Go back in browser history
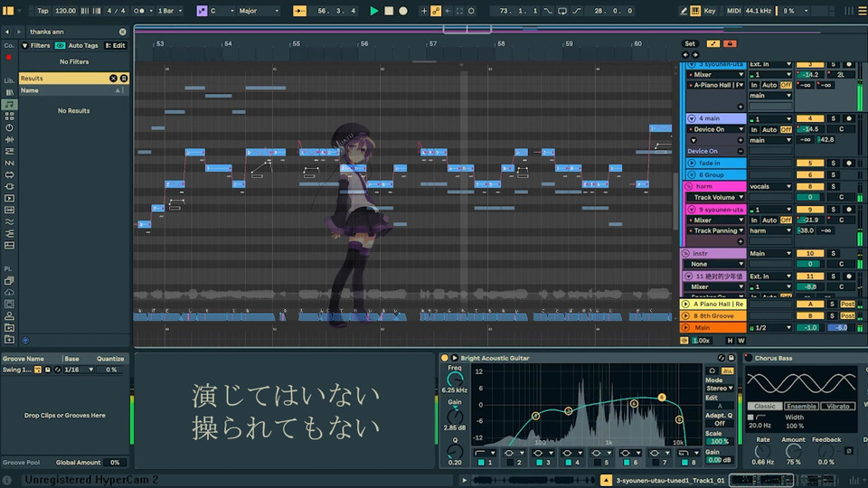Image resolution: width=868 pixels, height=488 pixels. tap(6, 33)
